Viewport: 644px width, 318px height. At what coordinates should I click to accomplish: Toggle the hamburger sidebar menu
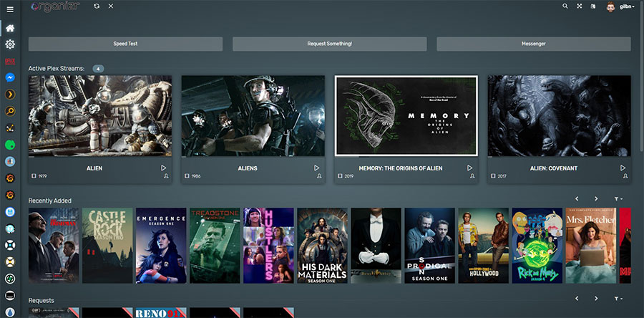point(10,9)
